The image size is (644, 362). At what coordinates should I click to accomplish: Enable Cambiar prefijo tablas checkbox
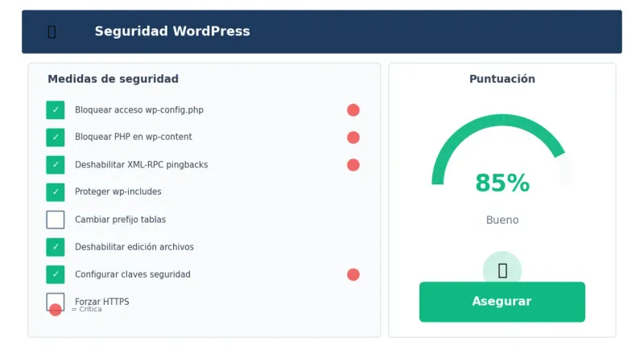tap(55, 220)
